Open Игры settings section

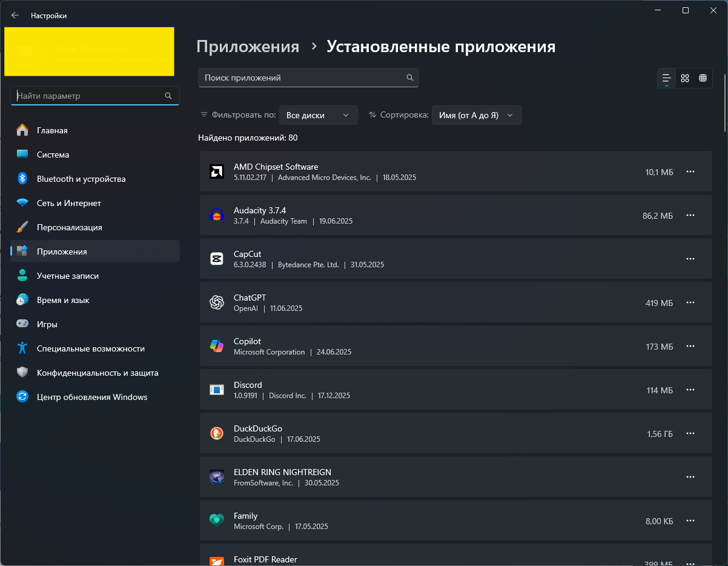tap(95, 324)
